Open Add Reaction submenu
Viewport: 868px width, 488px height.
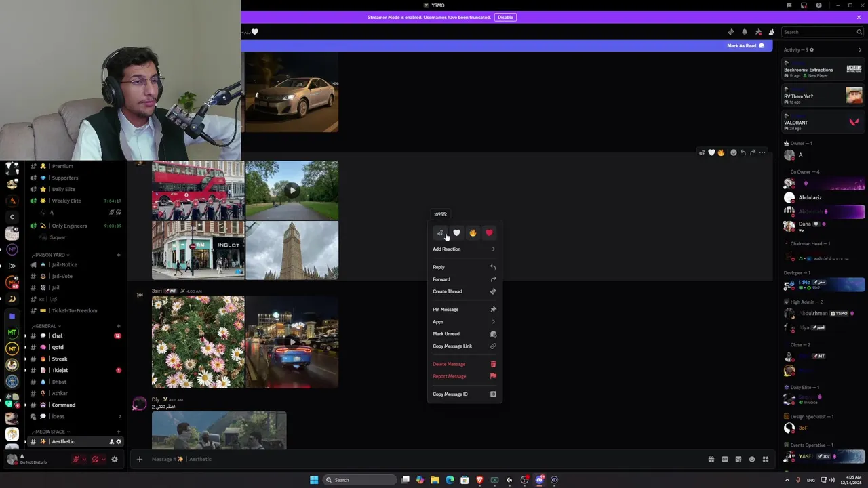coord(465,249)
